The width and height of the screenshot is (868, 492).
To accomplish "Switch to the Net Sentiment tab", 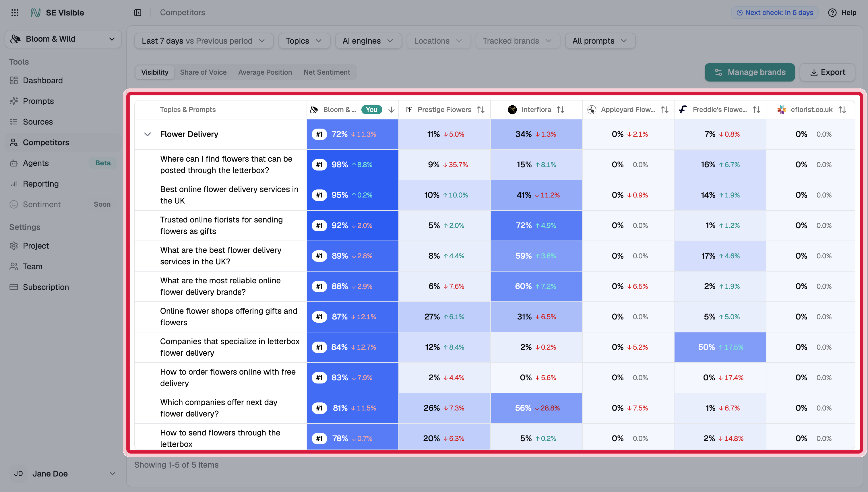I will point(327,72).
